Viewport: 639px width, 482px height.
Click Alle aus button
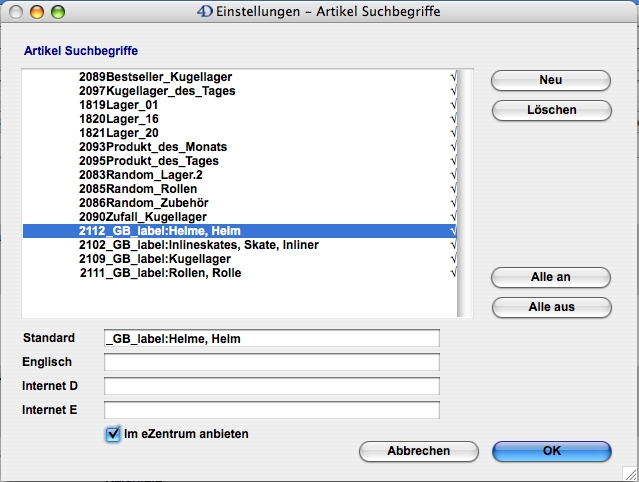[x=551, y=307]
